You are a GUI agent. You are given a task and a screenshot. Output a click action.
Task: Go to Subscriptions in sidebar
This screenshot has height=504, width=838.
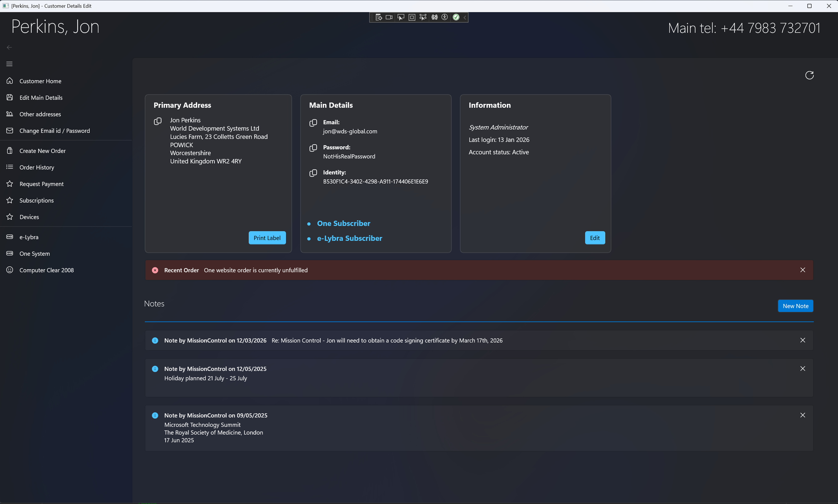pos(36,200)
